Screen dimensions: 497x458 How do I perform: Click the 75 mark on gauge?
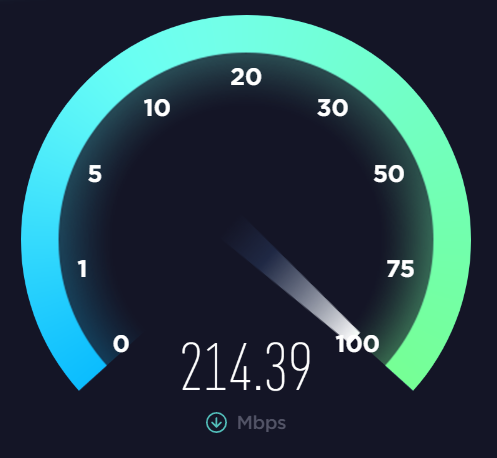(400, 269)
